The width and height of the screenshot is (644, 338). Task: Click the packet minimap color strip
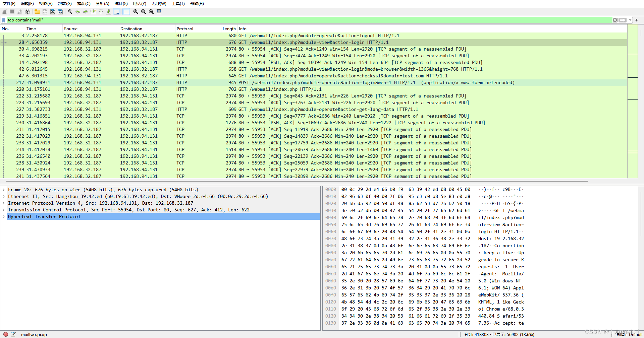point(632,102)
